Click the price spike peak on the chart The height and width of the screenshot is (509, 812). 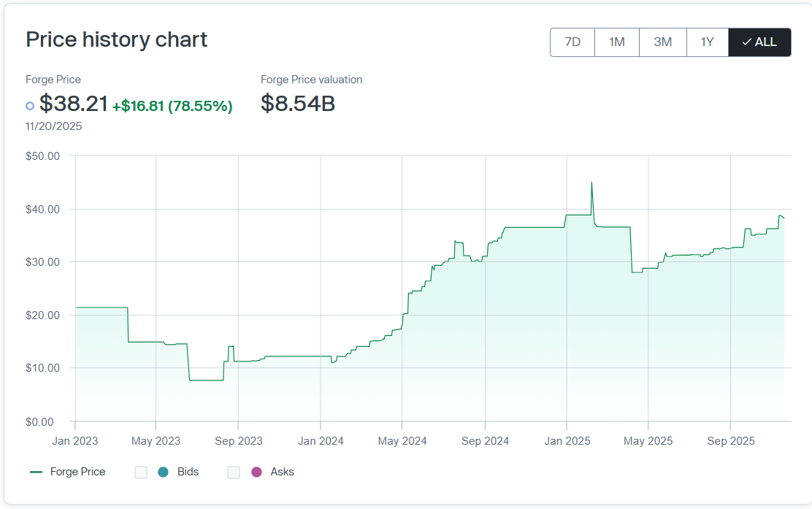tap(591, 183)
